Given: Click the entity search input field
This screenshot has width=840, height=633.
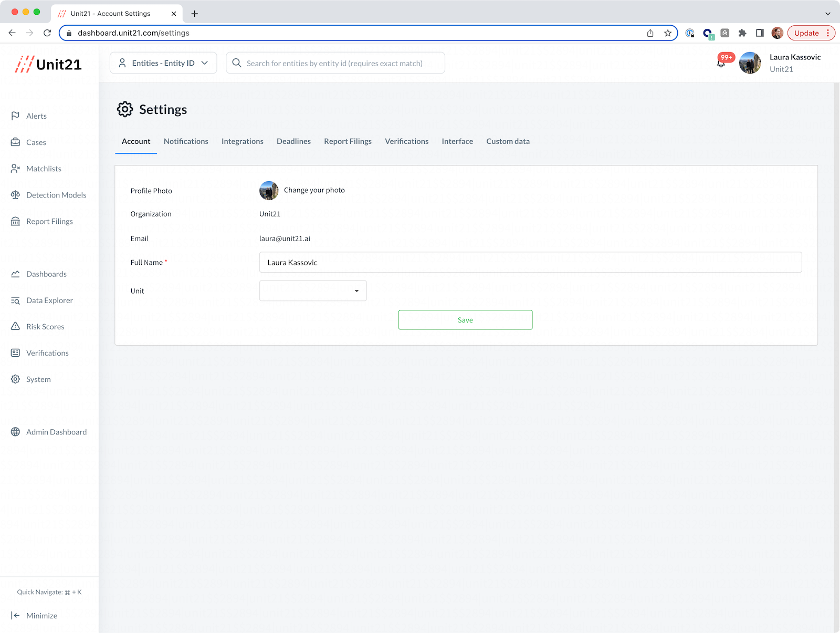Looking at the screenshot, I should point(335,63).
